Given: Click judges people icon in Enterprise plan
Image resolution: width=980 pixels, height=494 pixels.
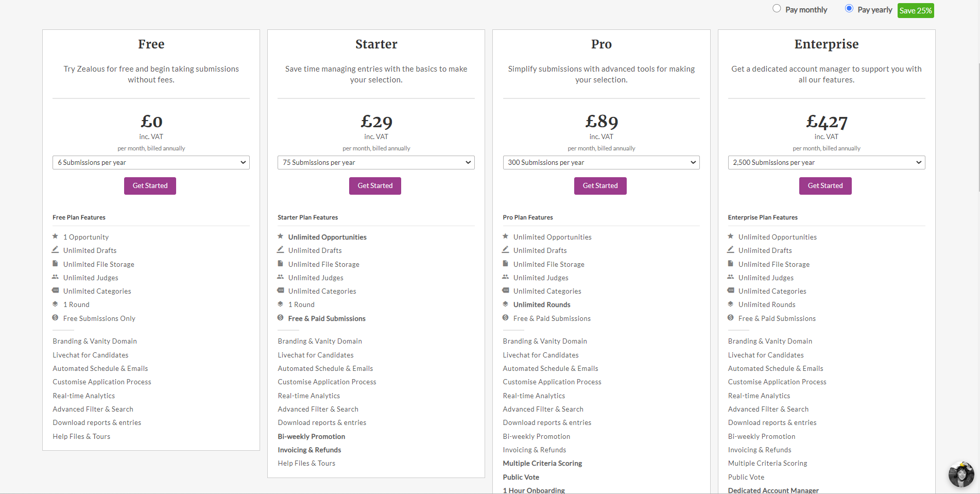Looking at the screenshot, I should (x=730, y=277).
